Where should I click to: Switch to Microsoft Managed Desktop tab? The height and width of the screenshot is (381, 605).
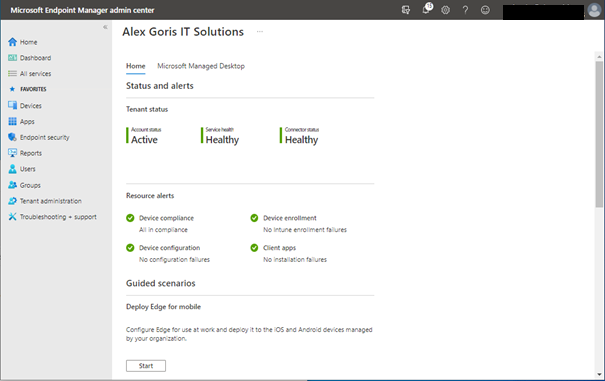tap(201, 66)
